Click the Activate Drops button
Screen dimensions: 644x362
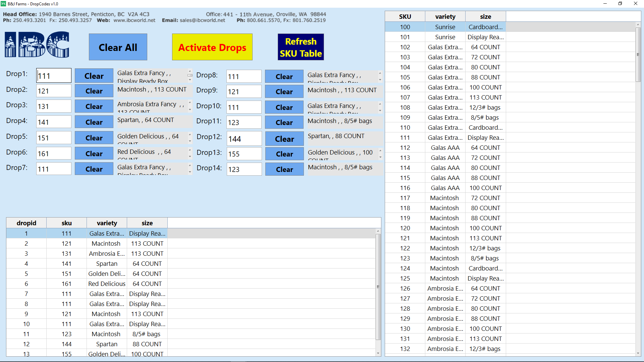tap(212, 47)
